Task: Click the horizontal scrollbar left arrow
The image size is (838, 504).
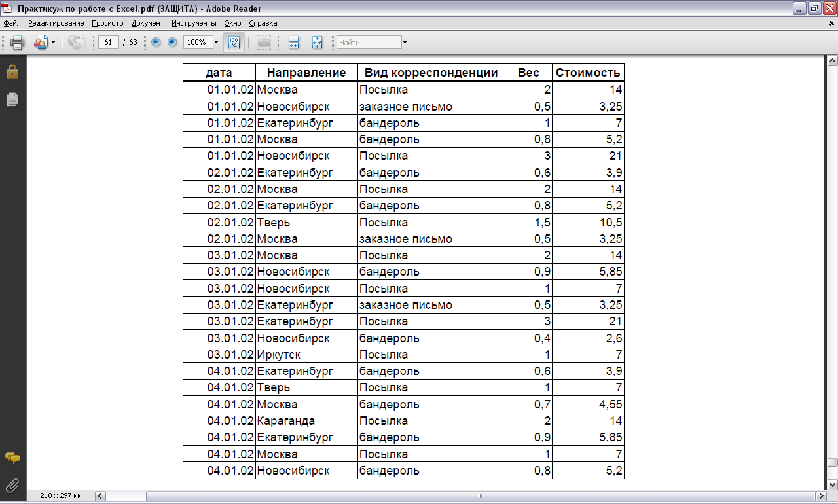Action: [x=100, y=495]
